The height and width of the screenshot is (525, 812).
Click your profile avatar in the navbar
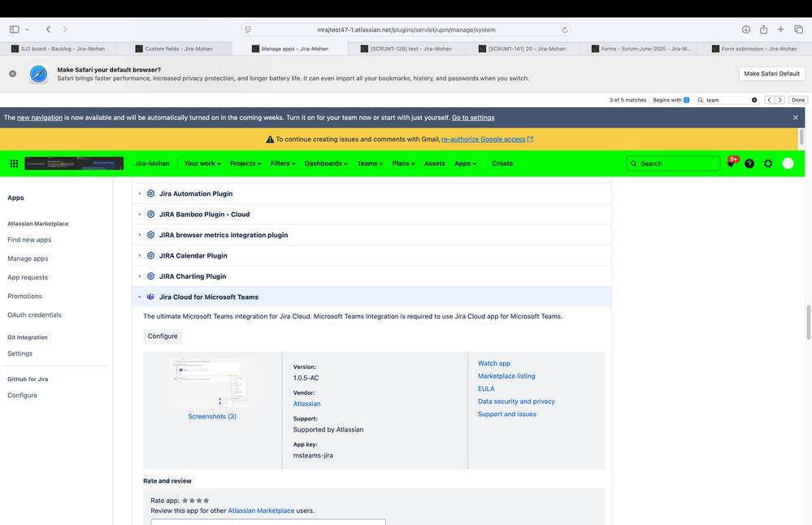pyautogui.click(x=788, y=163)
